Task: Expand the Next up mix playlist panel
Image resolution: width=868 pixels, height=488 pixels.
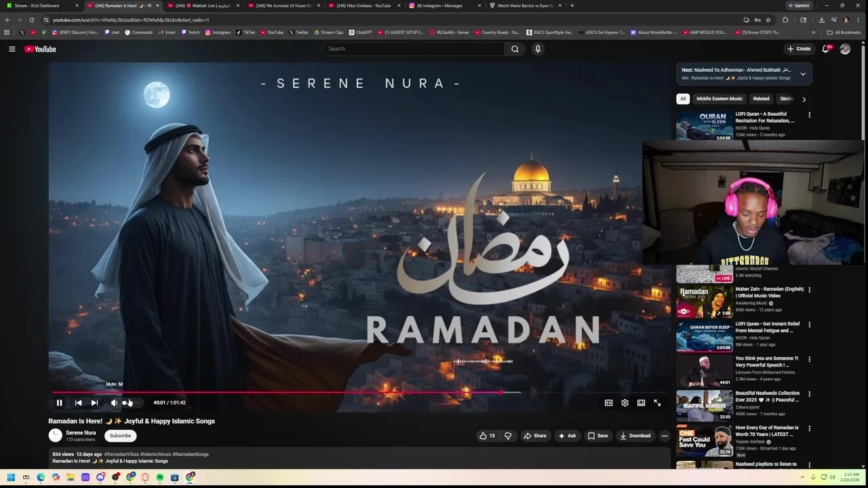Action: [803, 74]
